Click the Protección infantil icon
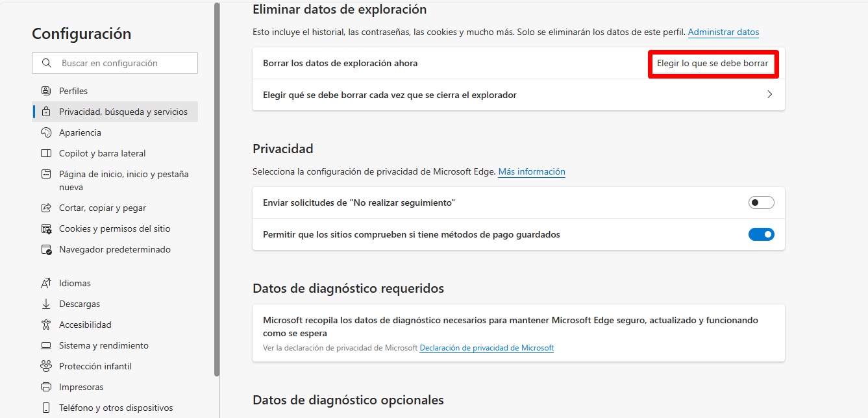This screenshot has height=418, width=868. (x=46, y=366)
